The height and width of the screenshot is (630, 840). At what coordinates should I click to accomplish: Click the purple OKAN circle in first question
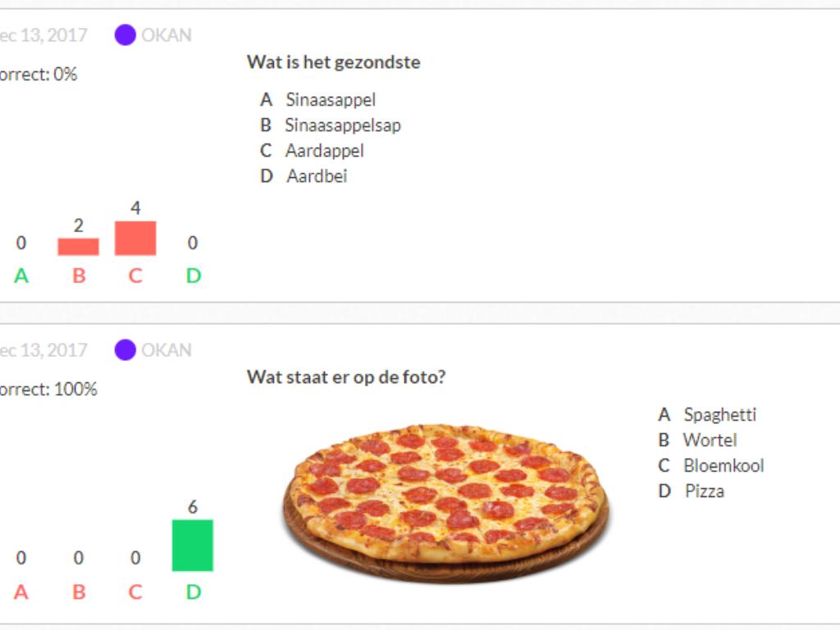(x=125, y=35)
